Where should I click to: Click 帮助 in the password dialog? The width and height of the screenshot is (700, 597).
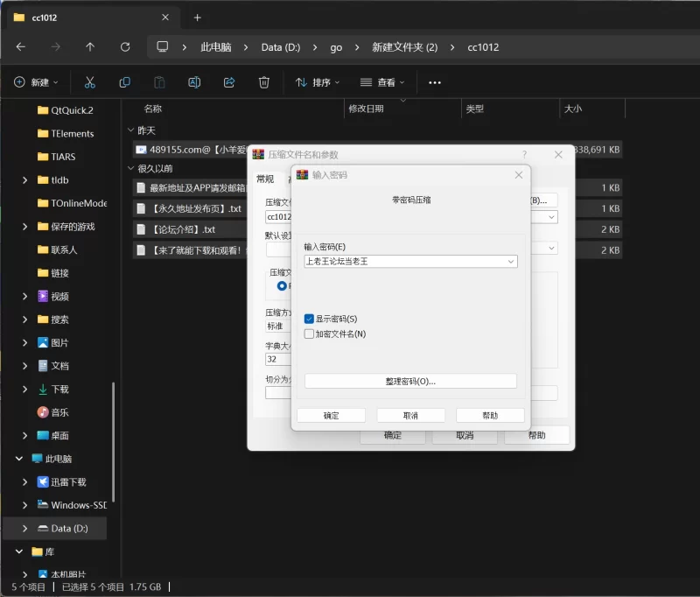click(x=490, y=415)
